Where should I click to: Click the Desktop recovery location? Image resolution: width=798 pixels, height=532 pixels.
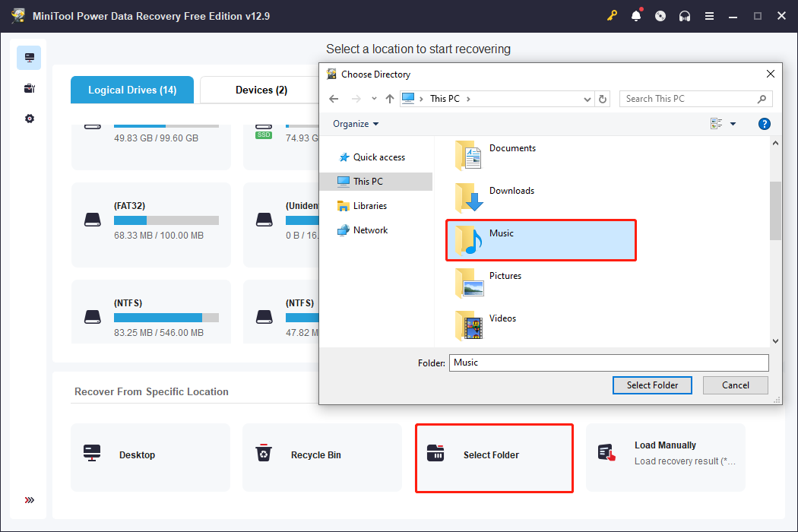150,458
